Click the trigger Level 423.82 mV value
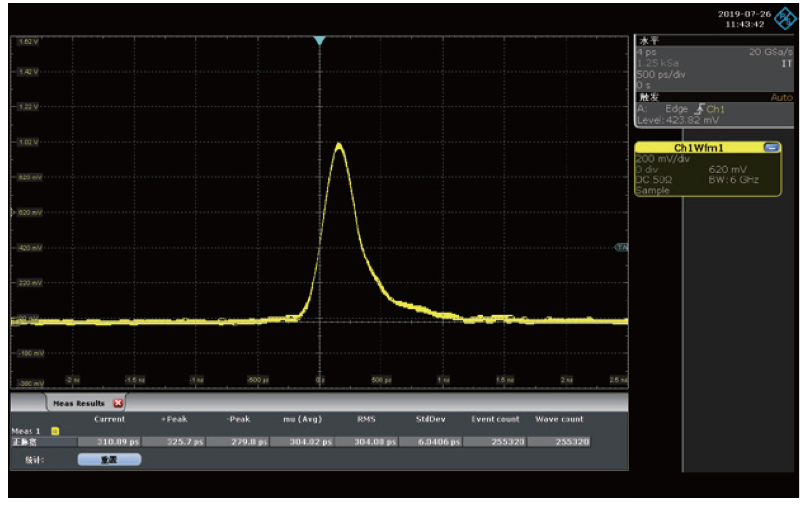Image resolution: width=812 pixels, height=505 pixels. point(678,120)
